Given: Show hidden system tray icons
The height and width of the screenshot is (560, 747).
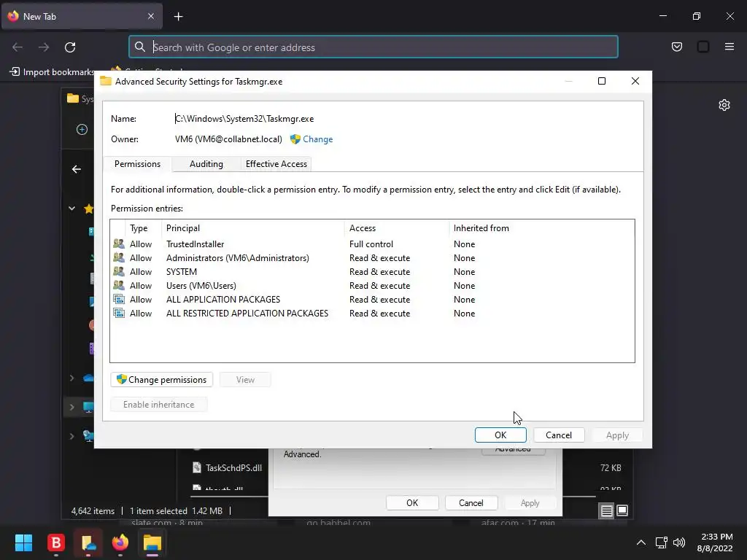Looking at the screenshot, I should (x=641, y=542).
